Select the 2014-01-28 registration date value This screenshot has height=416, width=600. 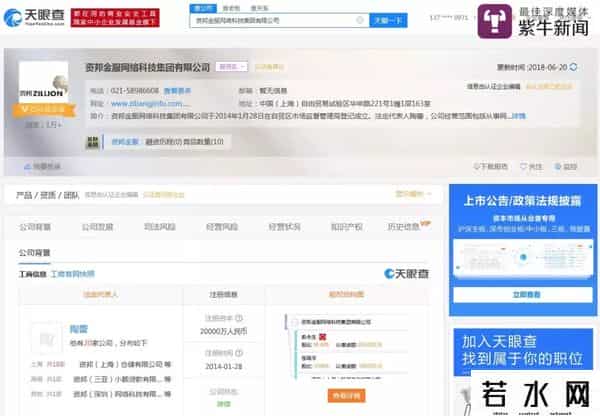[223, 367]
